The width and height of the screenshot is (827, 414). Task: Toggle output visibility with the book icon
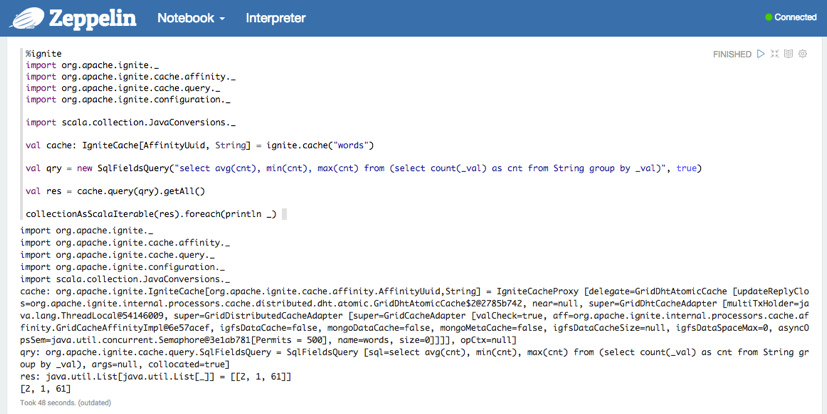[788, 54]
